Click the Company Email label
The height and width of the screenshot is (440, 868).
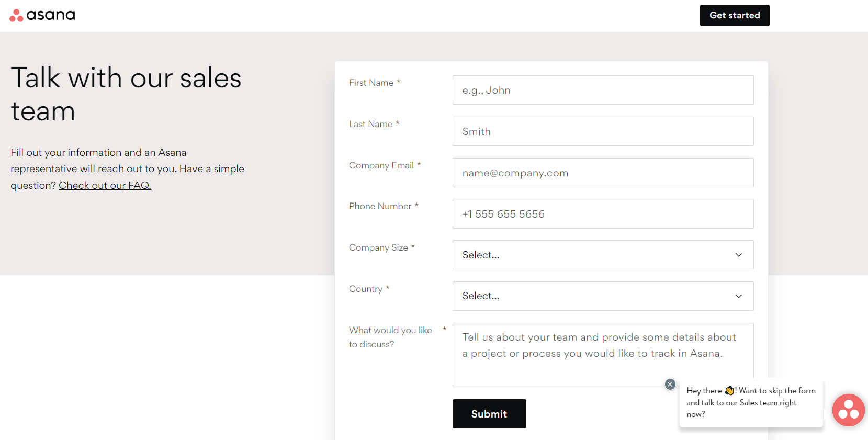coord(385,165)
